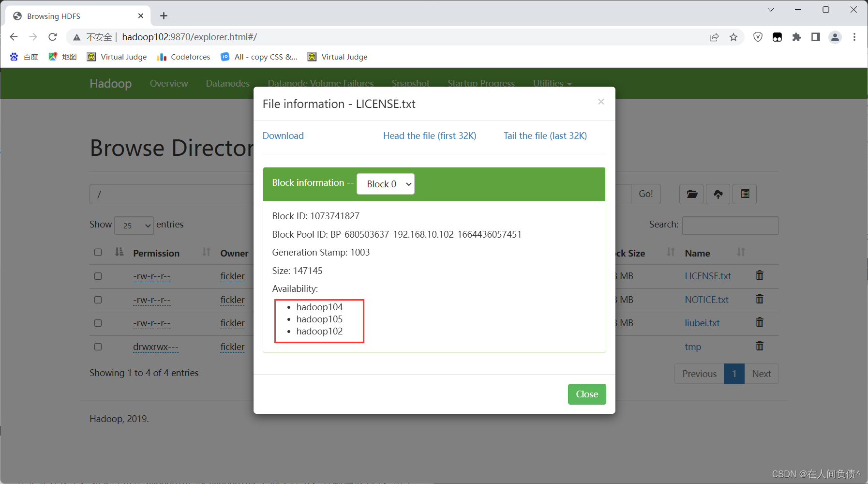Click the not secure warning icon
The height and width of the screenshot is (484, 868).
pyautogui.click(x=77, y=37)
